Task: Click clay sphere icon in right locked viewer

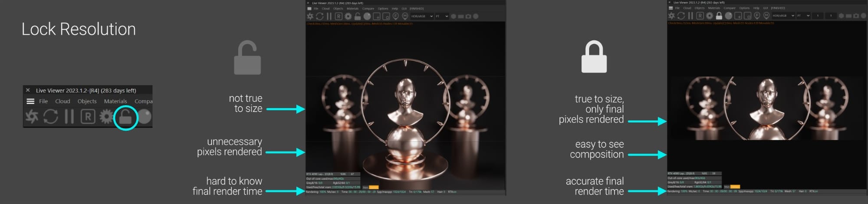Action: click(729, 16)
